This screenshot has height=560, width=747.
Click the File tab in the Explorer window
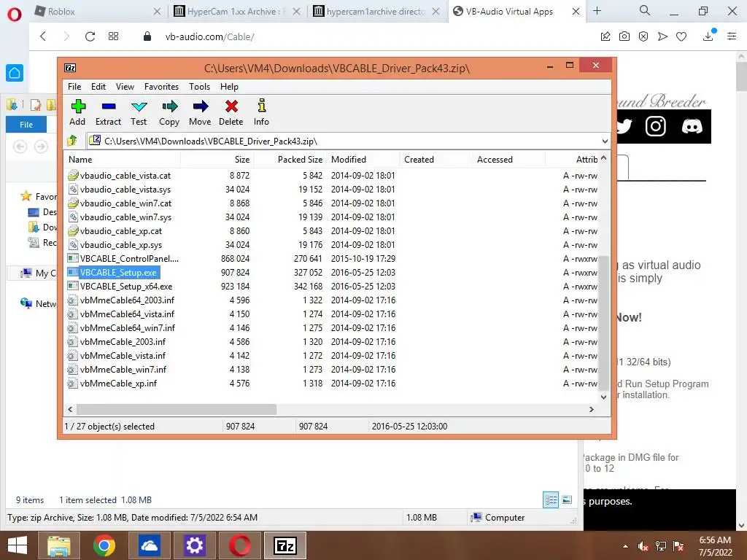point(26,125)
